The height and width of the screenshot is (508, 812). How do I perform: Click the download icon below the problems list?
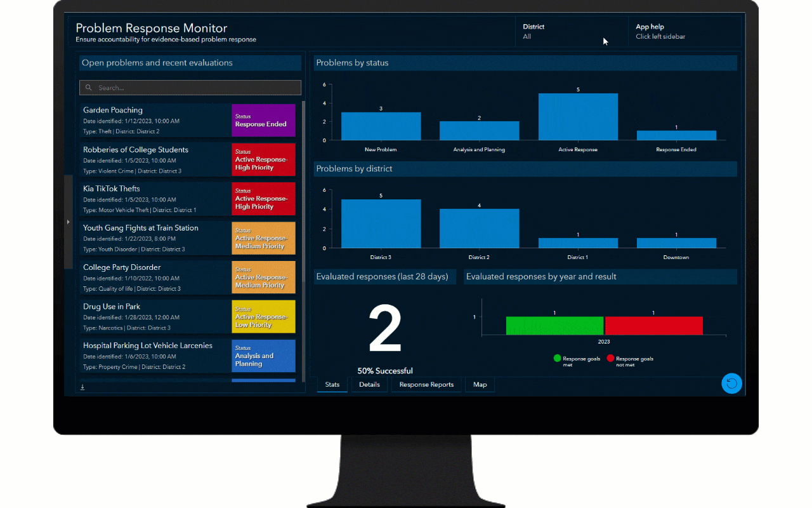pyautogui.click(x=82, y=386)
